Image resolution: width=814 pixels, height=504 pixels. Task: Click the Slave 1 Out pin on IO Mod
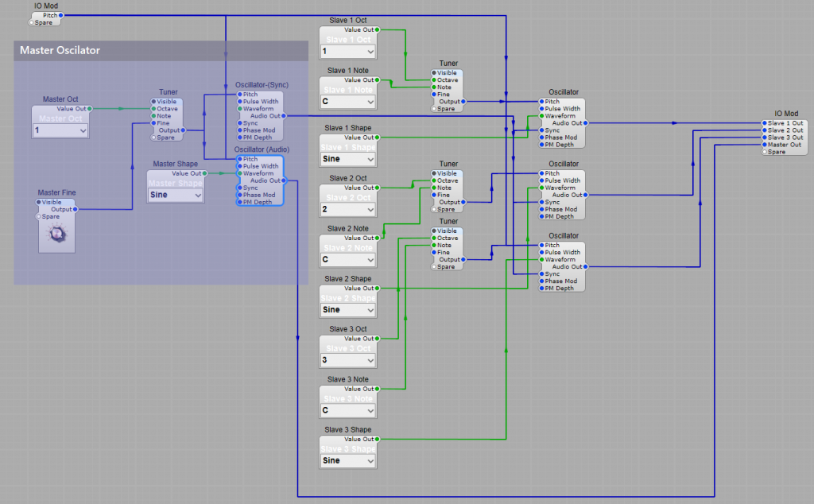[x=764, y=123]
